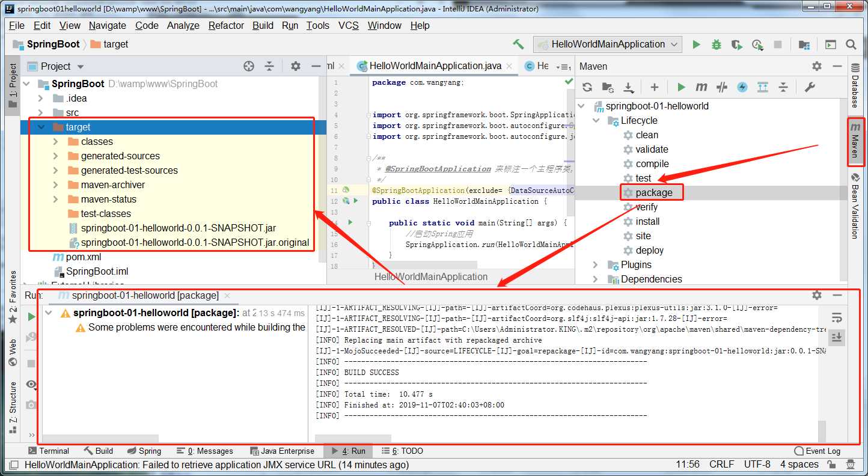Open Search Everywhere magnifier icon
Image resolution: width=868 pixels, height=476 pixels.
(851, 44)
